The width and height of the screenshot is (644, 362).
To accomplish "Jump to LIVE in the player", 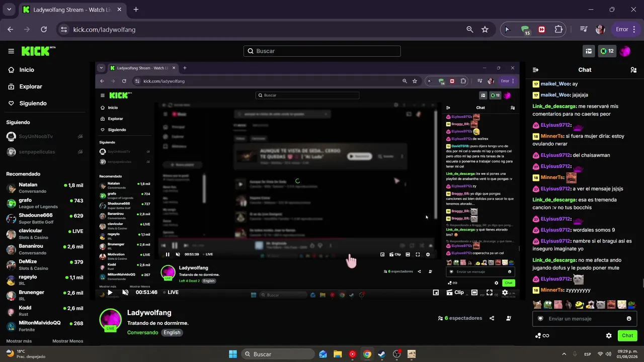I will (171, 292).
